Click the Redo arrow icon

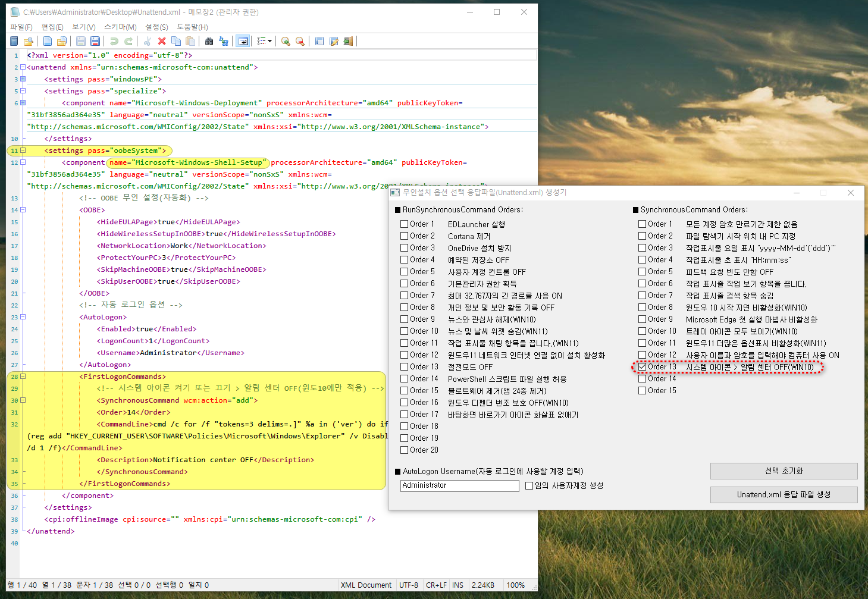click(x=129, y=41)
